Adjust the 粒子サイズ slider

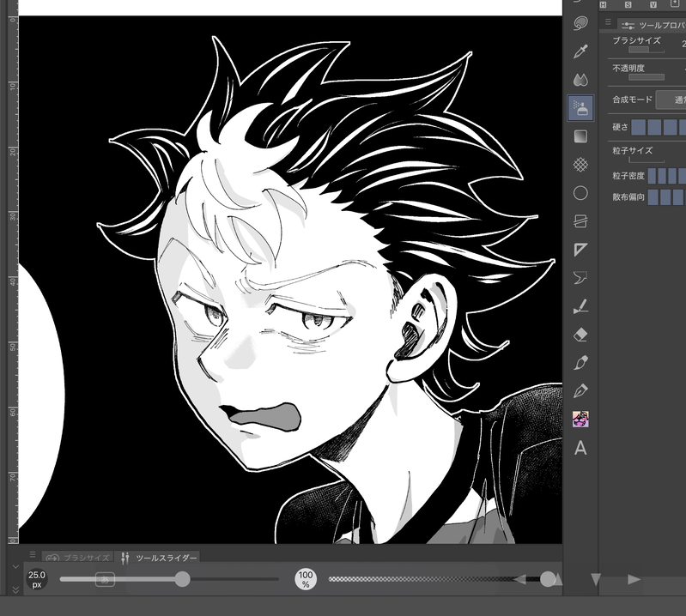point(647,160)
